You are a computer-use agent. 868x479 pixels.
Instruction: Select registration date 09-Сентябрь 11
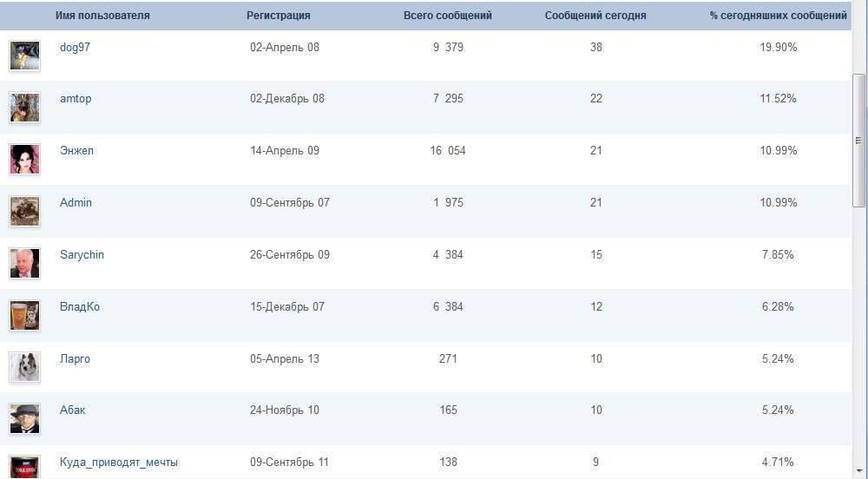coord(289,462)
